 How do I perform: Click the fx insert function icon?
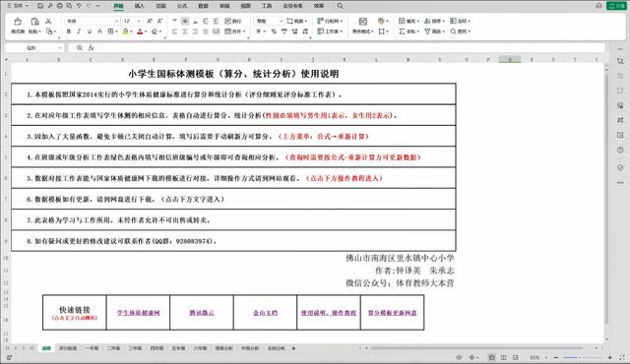tap(91, 48)
